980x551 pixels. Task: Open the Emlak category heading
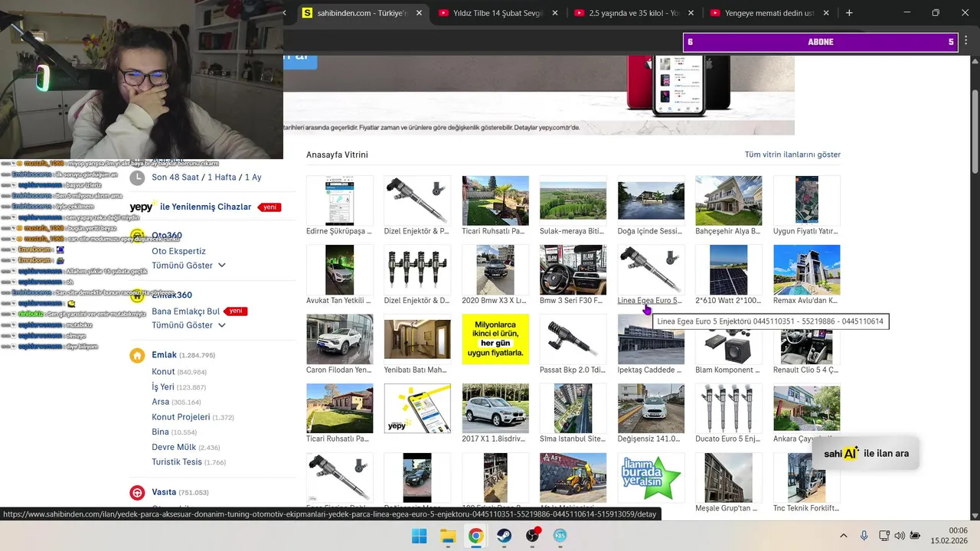164,355
